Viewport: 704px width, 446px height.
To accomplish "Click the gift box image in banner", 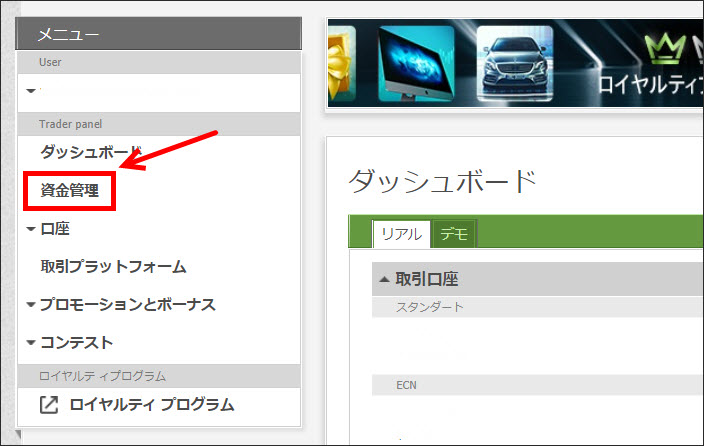I will coord(348,62).
